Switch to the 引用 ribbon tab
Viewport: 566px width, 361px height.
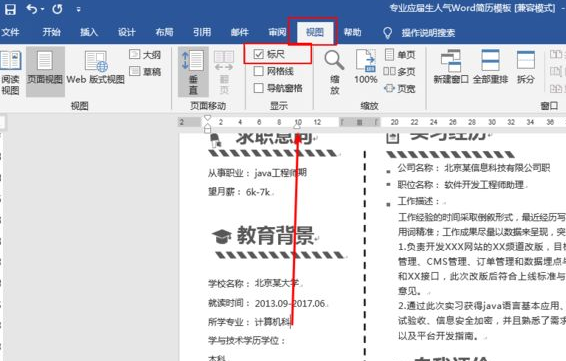(x=202, y=32)
